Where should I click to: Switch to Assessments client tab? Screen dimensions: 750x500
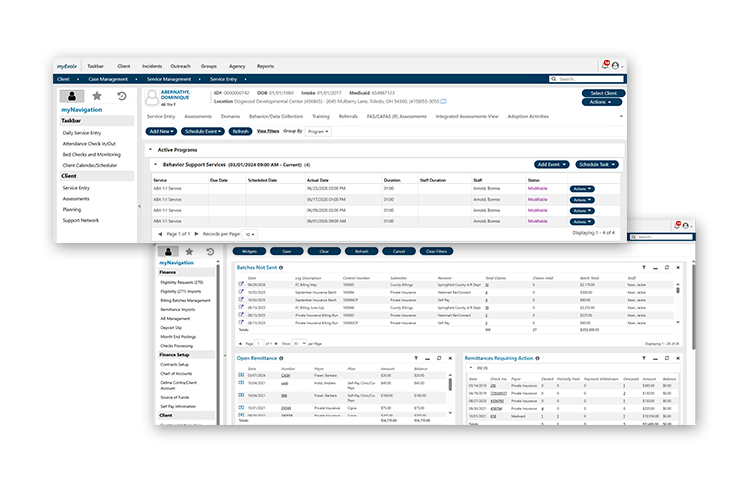(198, 116)
